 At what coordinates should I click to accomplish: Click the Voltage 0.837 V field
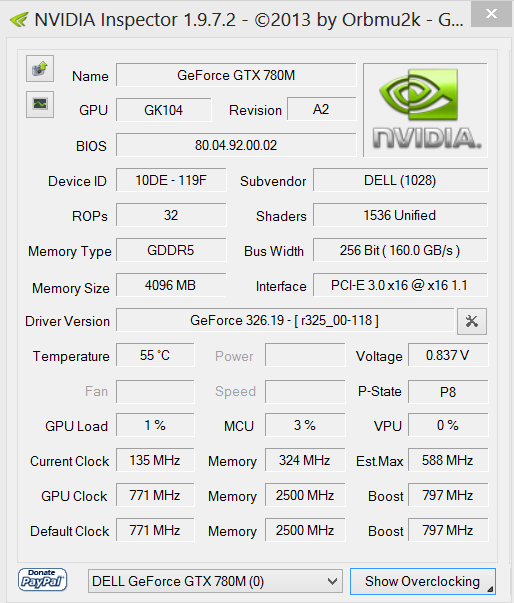(448, 355)
